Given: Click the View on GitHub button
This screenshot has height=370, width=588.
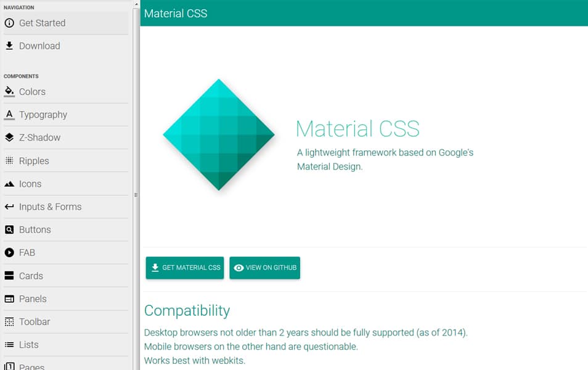Looking at the screenshot, I should 265,268.
